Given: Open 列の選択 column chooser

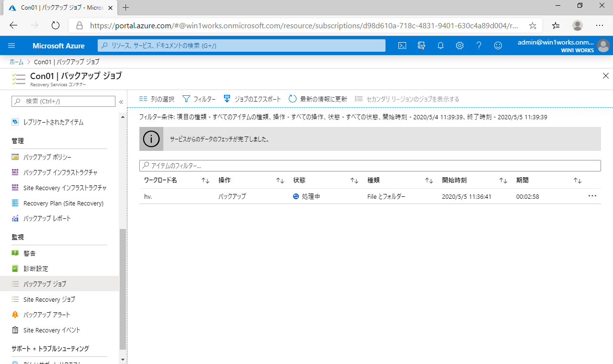Looking at the screenshot, I should [x=157, y=99].
